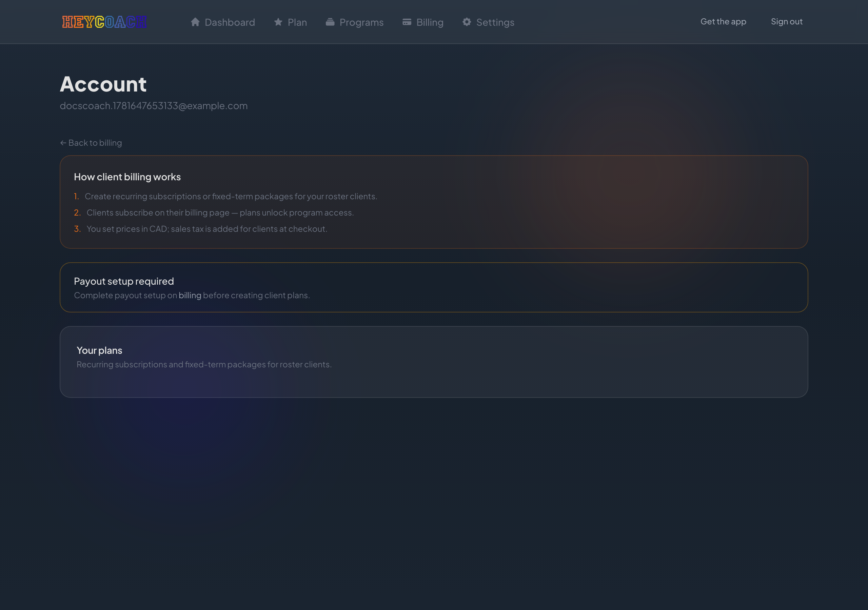Go to the Plan nav item

[x=290, y=22]
